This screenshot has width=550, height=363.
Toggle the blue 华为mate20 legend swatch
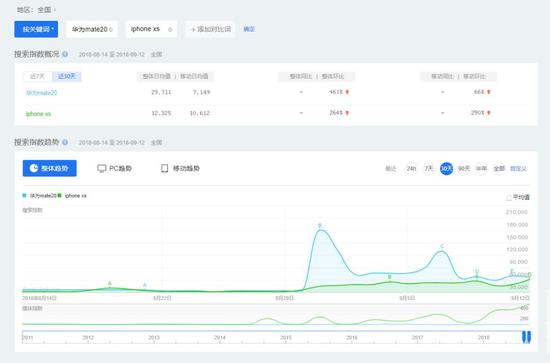pyautogui.click(x=25, y=195)
